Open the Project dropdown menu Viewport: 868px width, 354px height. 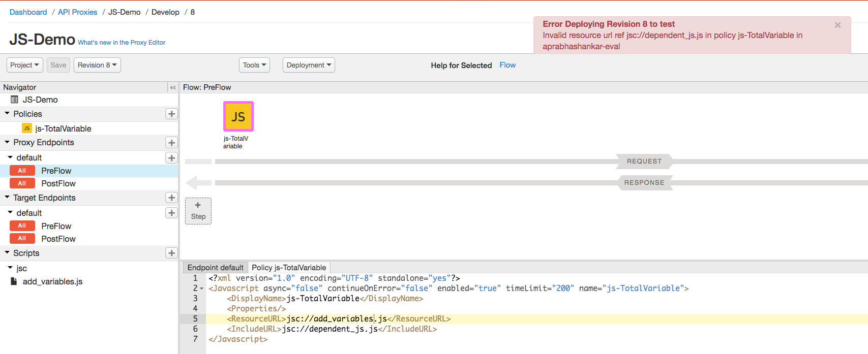pos(24,65)
